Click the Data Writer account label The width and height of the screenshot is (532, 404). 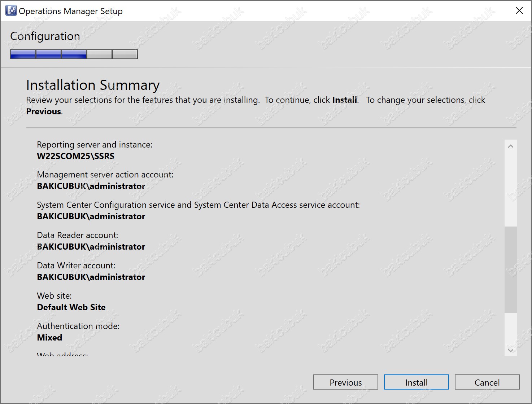76,265
